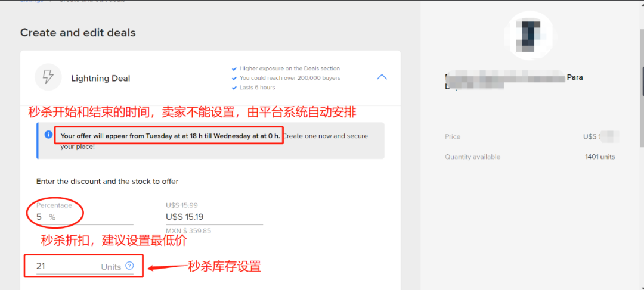Select the Lightning Deal heading
This screenshot has height=290, width=644.
pos(101,79)
